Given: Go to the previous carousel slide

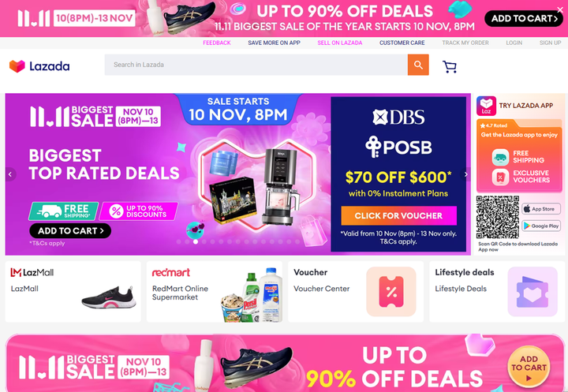Looking at the screenshot, I should pyautogui.click(x=10, y=174).
